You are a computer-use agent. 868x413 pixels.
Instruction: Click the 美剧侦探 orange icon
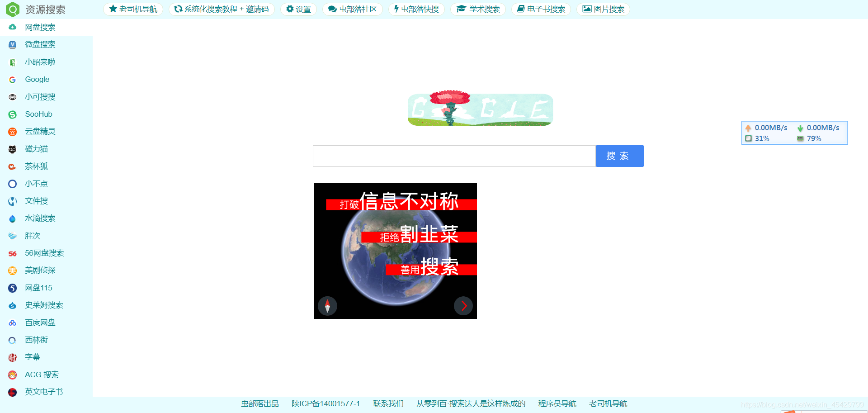point(13,271)
